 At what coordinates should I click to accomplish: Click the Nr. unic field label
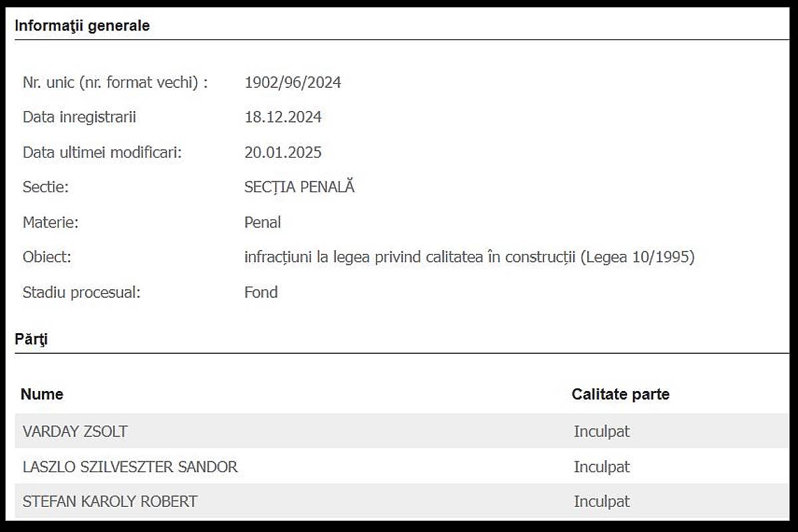point(115,82)
